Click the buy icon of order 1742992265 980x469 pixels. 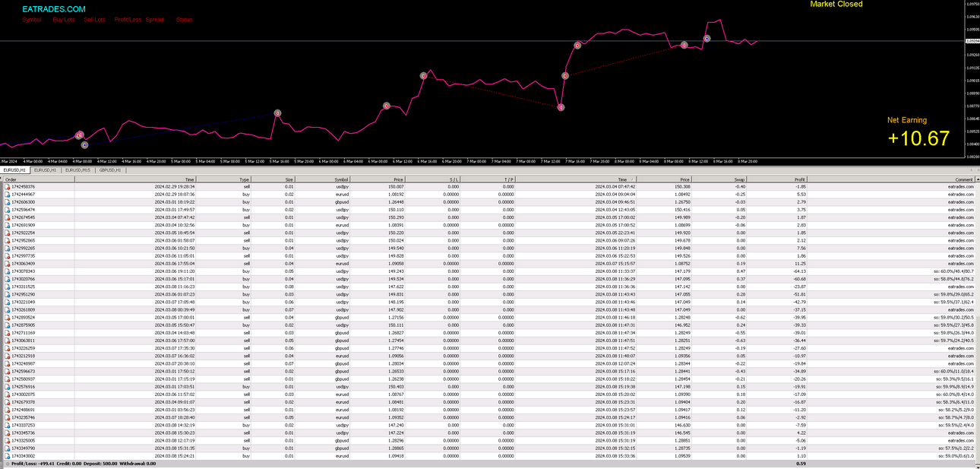pyautogui.click(x=8, y=248)
